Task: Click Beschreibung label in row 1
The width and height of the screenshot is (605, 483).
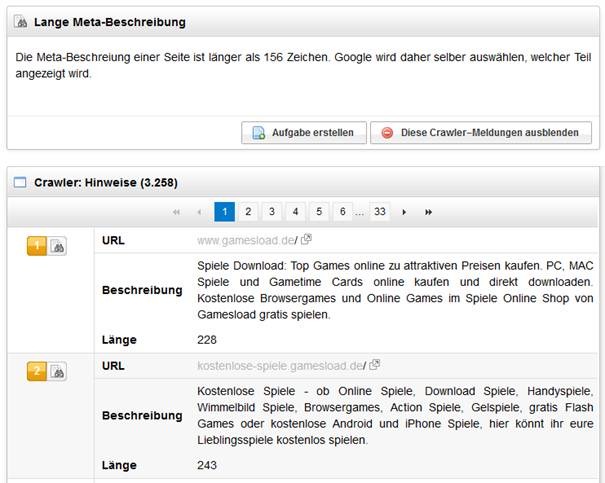Action: (142, 290)
